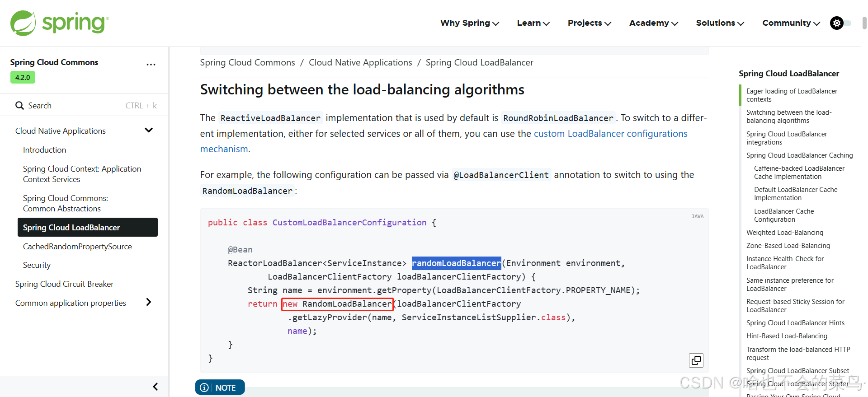
Task: Collapse Cloud Native Applications section
Action: coord(149,130)
